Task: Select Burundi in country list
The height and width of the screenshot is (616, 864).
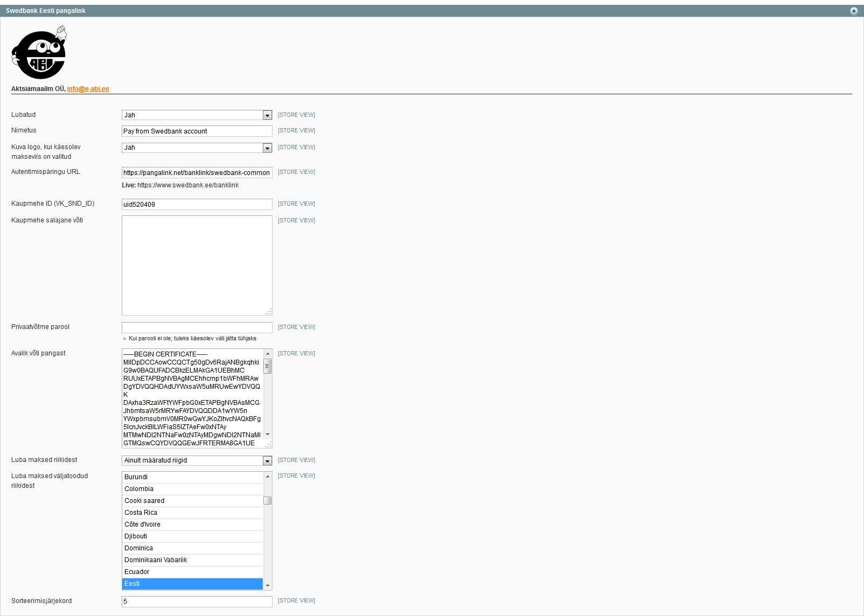Action: tap(193, 477)
